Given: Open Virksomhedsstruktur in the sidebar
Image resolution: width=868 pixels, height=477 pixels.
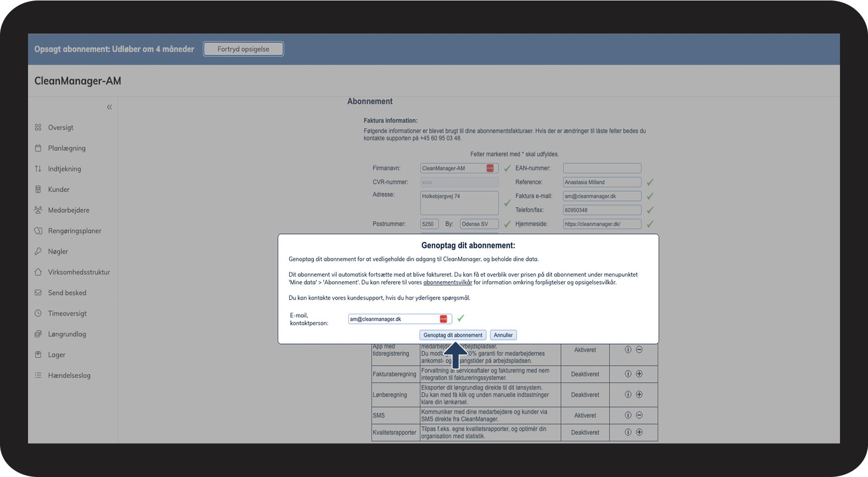Looking at the screenshot, I should tap(79, 272).
